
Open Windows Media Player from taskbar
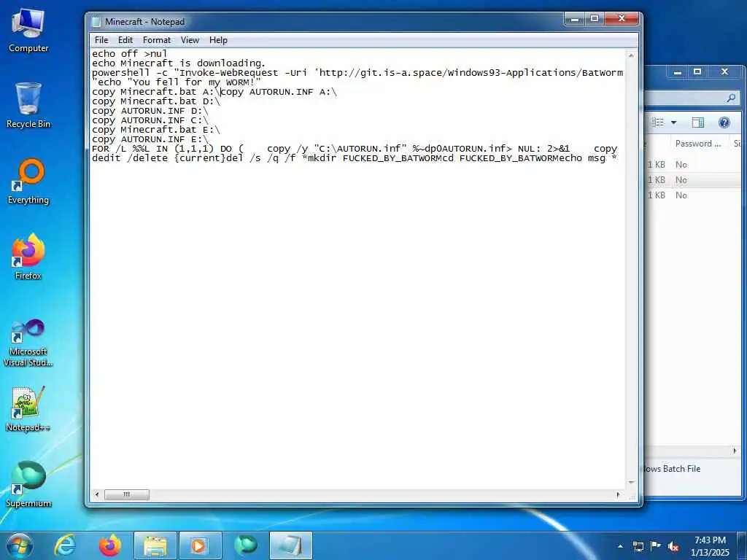pos(200,545)
